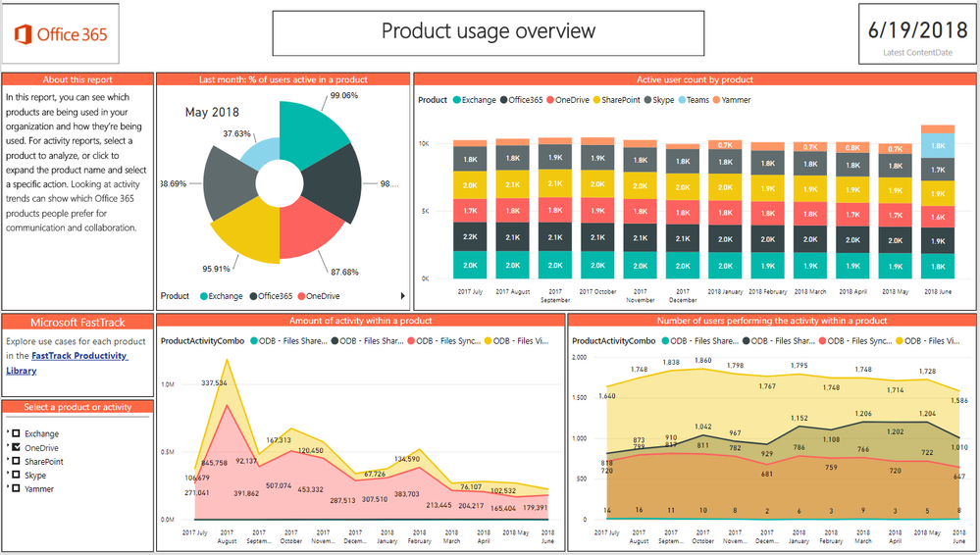Click the 1,204 data label in users chart
The height and width of the screenshot is (555, 980).
pos(927,413)
